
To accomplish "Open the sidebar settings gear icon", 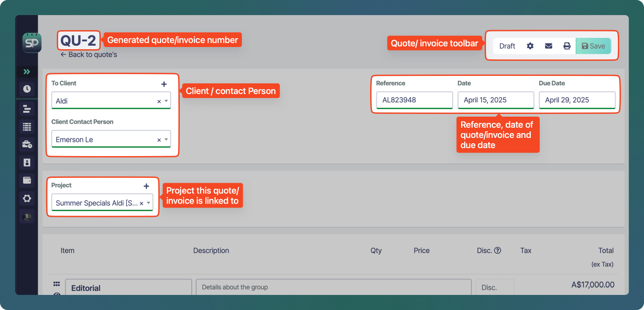I will pos(27,198).
